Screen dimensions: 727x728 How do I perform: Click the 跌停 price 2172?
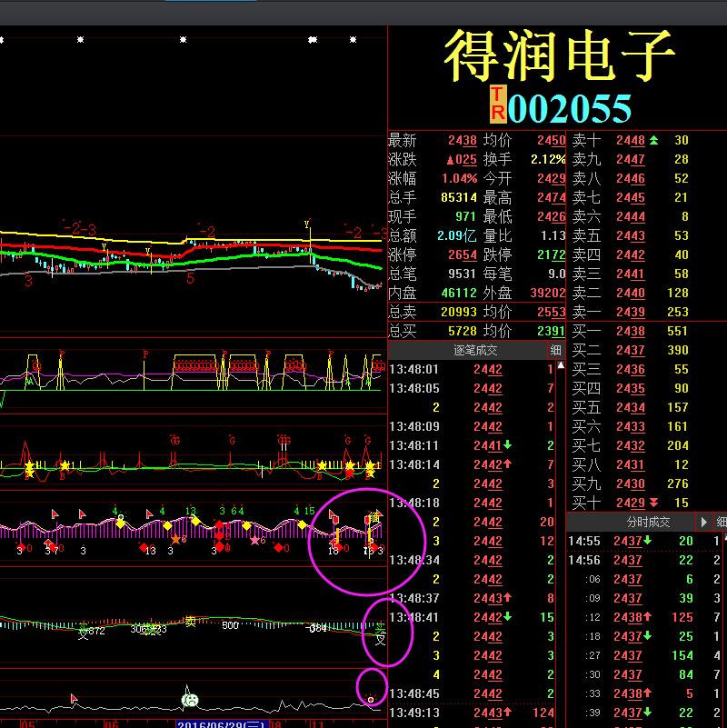click(551, 254)
